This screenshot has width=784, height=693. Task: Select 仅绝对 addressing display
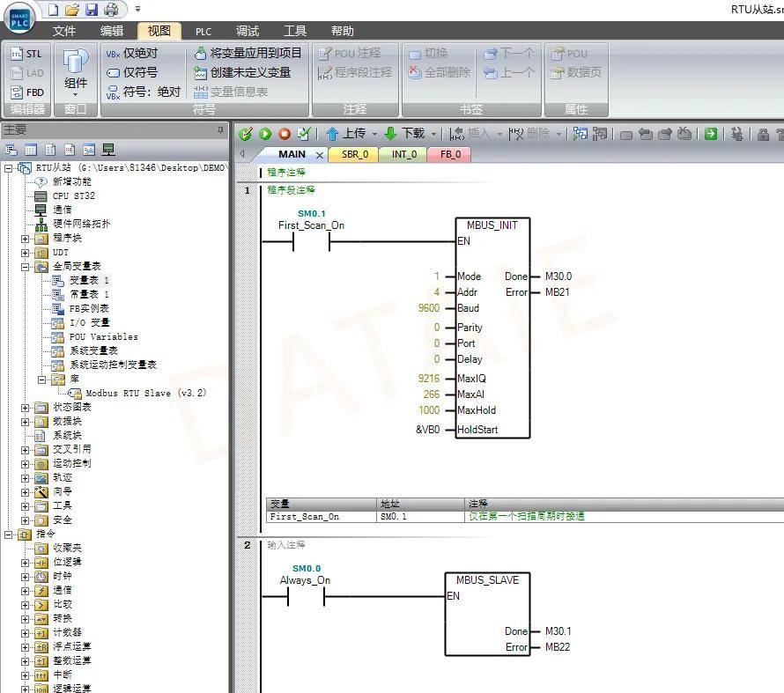[132, 54]
